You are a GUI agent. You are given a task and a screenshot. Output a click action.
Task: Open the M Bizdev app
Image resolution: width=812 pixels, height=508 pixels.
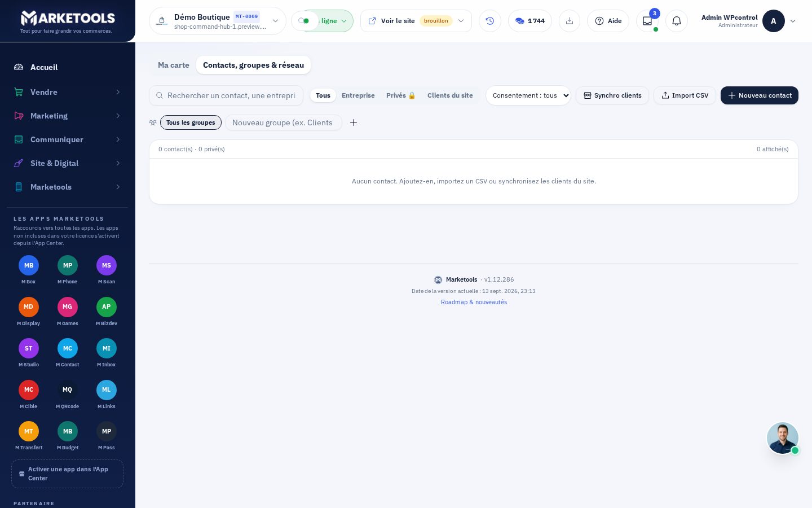tap(107, 312)
